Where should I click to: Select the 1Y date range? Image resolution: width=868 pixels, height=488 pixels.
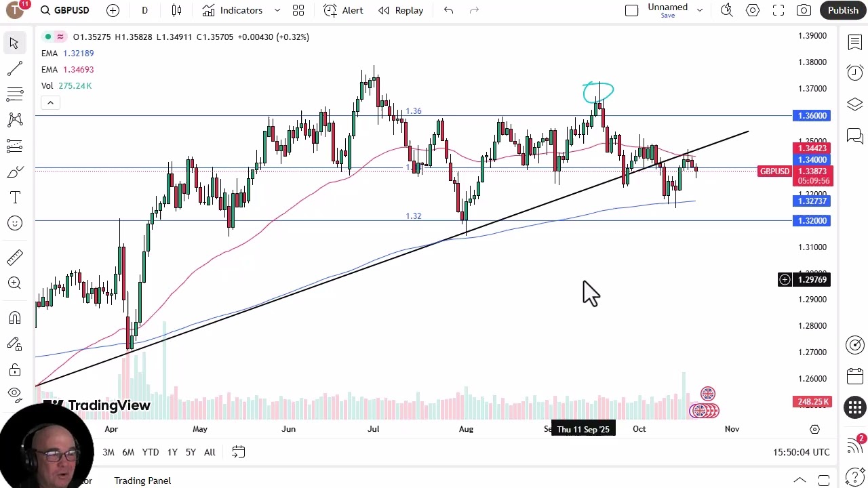172,452
